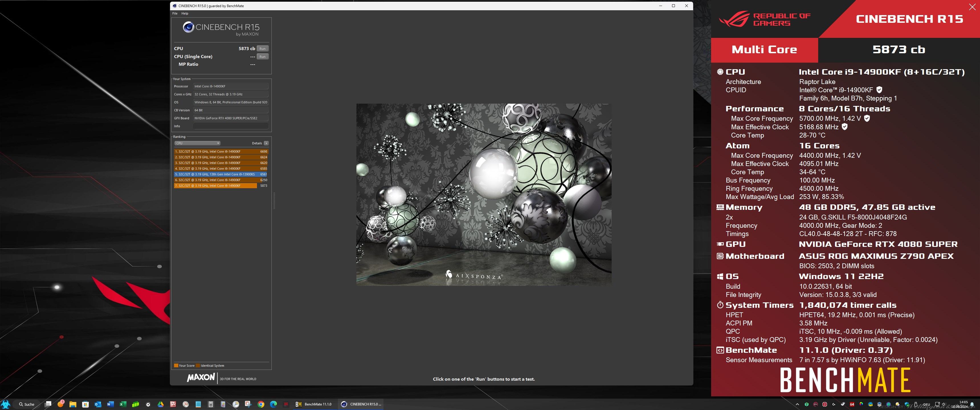
Task: Run the CPU Single Core test
Action: coord(262,57)
